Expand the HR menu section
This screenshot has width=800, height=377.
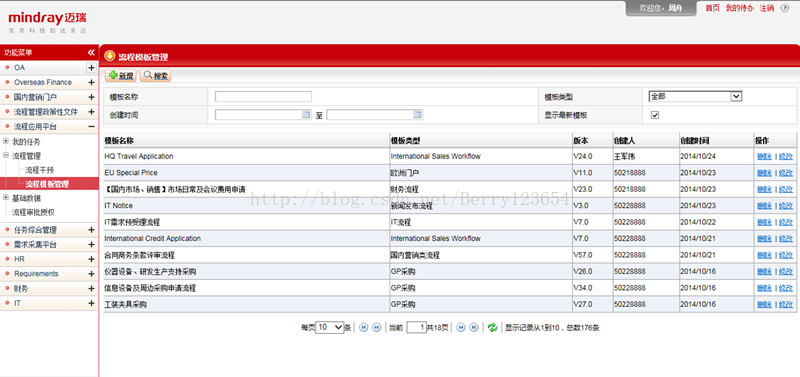(91, 259)
